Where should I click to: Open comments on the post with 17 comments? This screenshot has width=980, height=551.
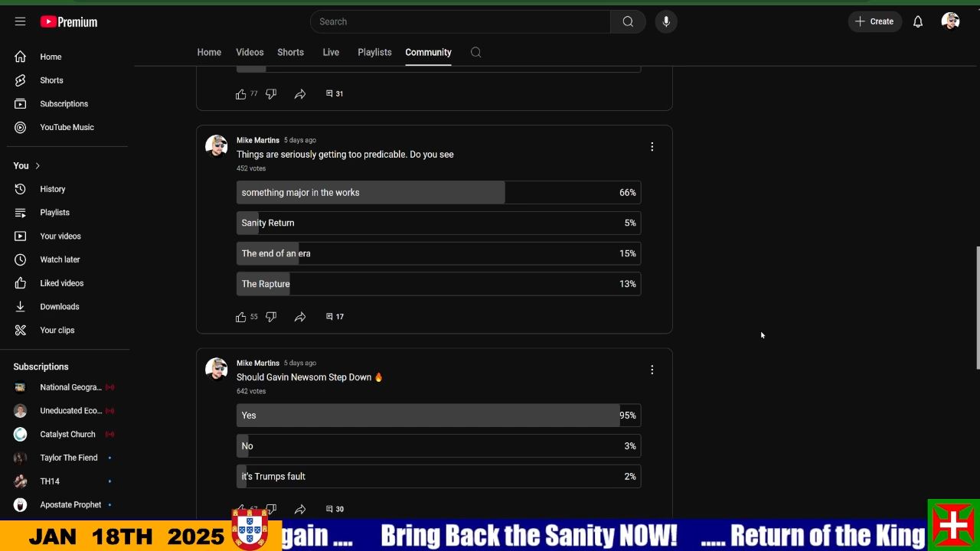(335, 317)
